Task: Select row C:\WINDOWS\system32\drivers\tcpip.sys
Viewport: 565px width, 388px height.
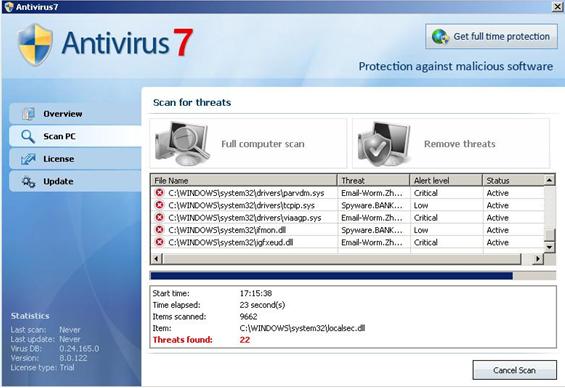Action: 348,205
